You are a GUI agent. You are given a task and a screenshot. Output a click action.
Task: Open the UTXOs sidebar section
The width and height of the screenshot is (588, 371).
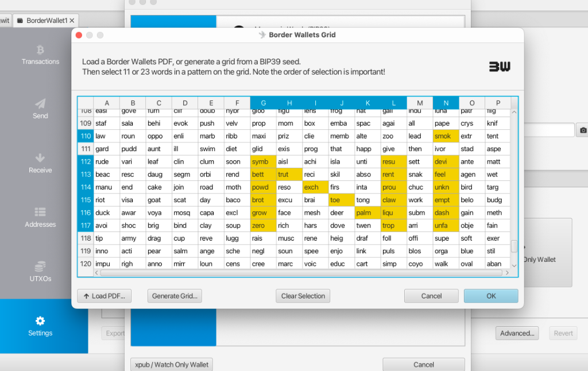tap(40, 272)
